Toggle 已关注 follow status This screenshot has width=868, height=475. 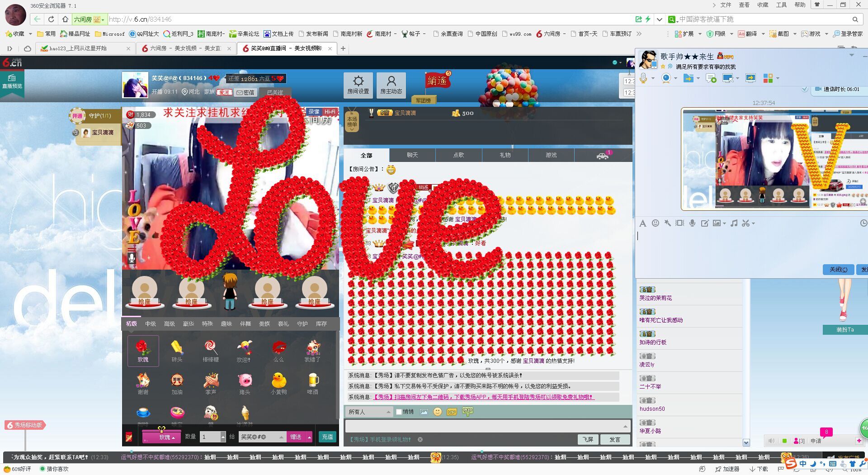pos(275,92)
